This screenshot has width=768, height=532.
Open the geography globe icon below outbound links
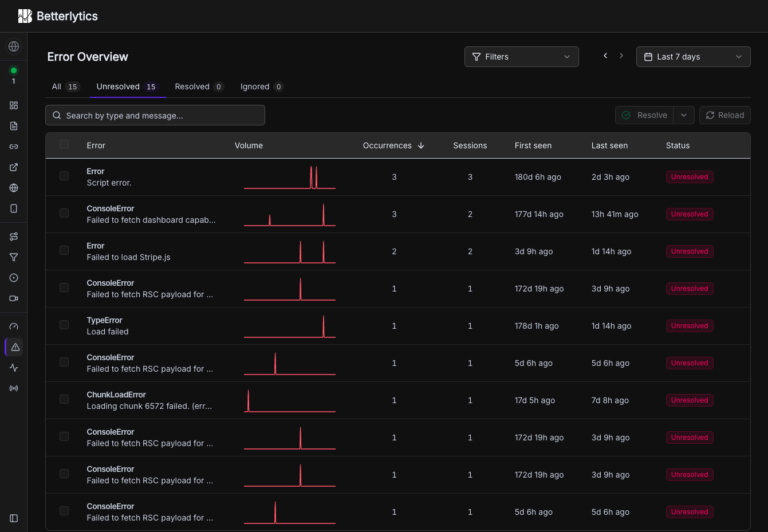coord(14,188)
